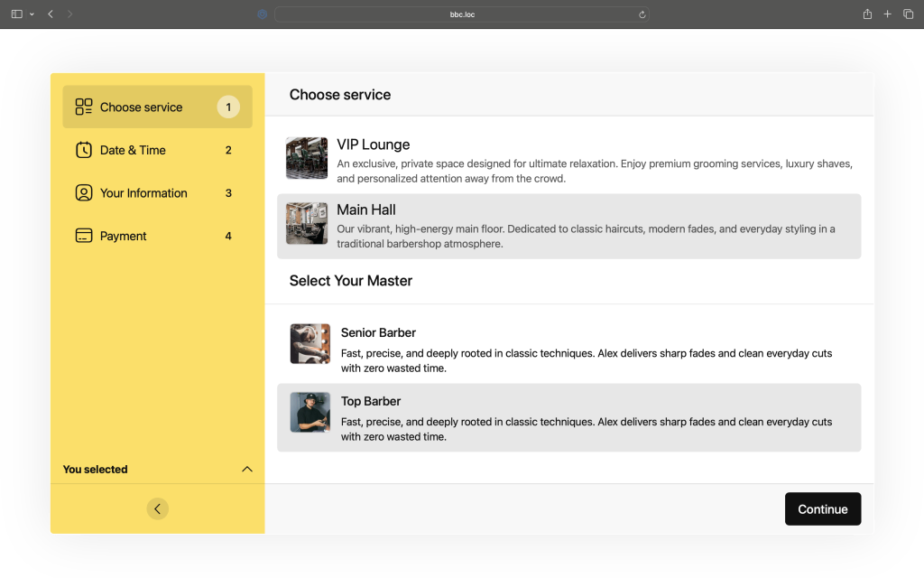Select the VIP Lounge service
This screenshot has height=578, width=924.
[568, 161]
